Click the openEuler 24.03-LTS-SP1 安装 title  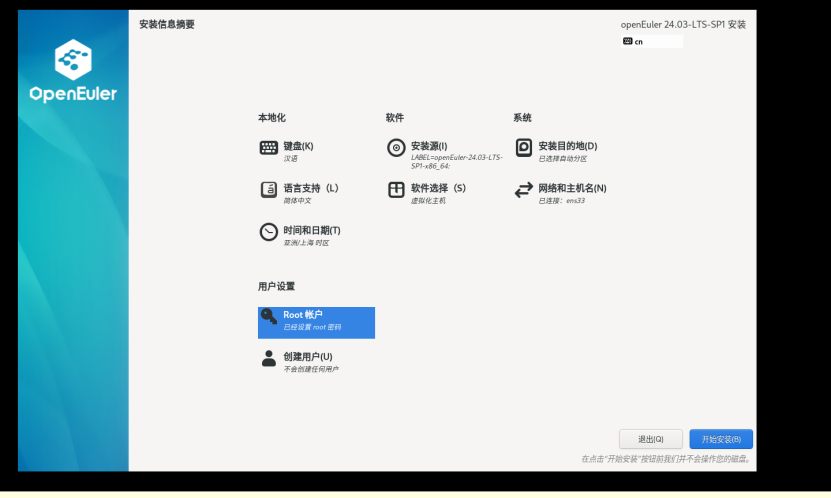point(684,24)
